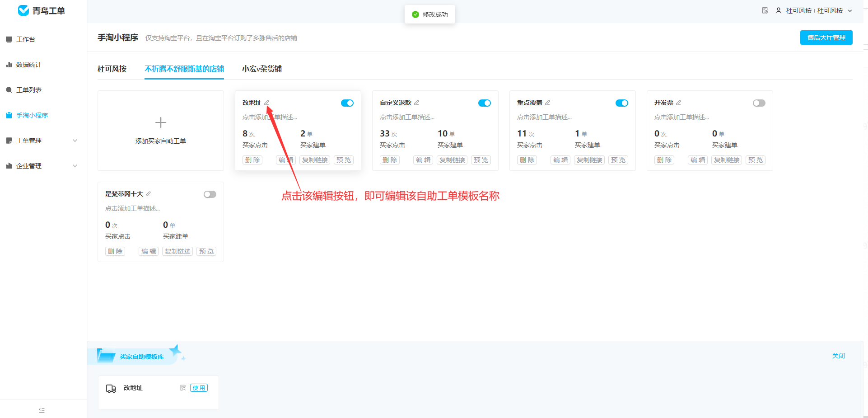Click the 买家自助模板库 folder icon
Viewport: 868px width, 418px height.
106,356
